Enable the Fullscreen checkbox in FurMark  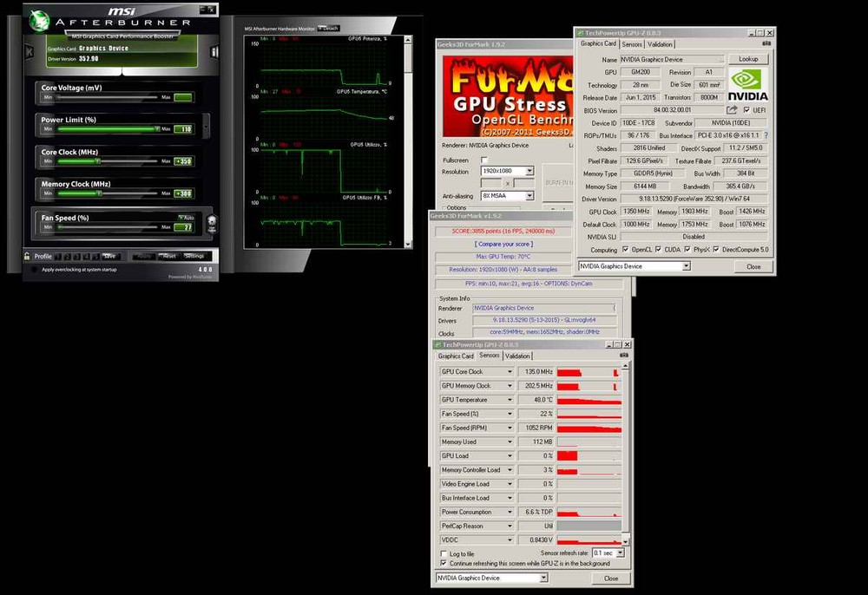coord(484,160)
